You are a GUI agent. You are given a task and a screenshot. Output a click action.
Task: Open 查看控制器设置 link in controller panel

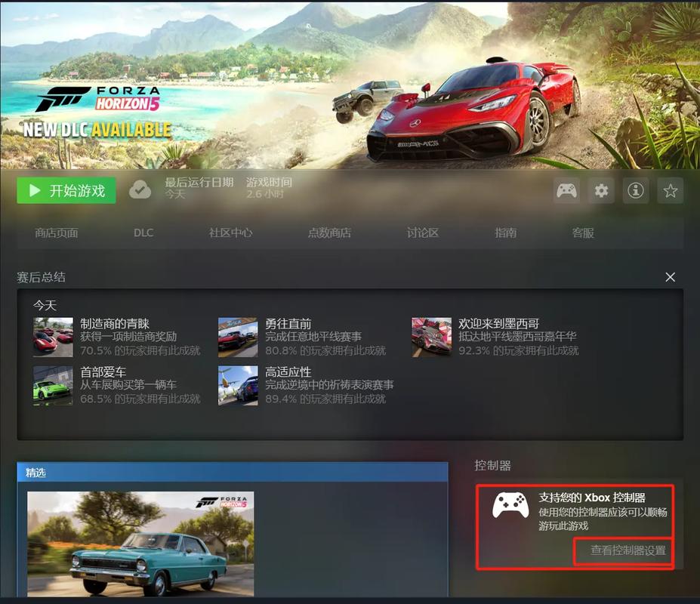[x=624, y=551]
